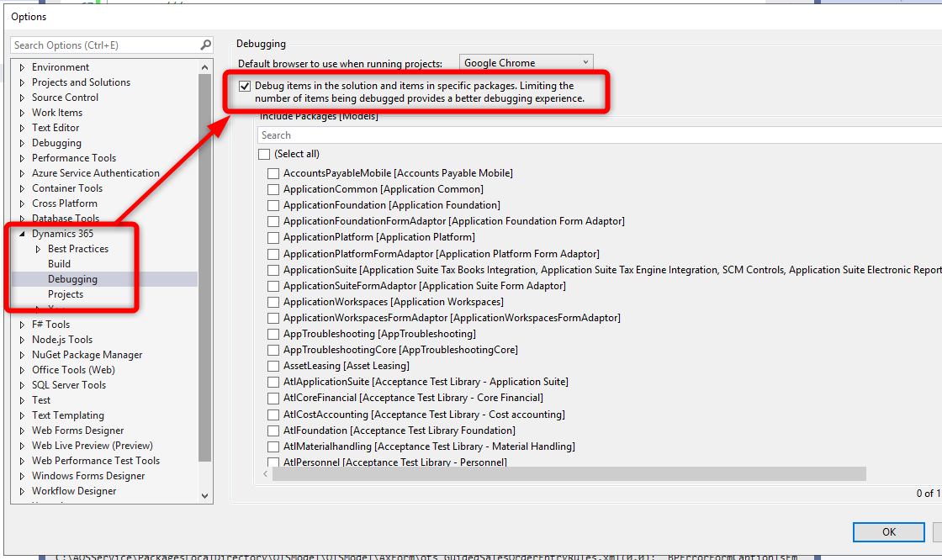
Task: Expand the Text Editor node arrow
Action: pyautogui.click(x=22, y=128)
